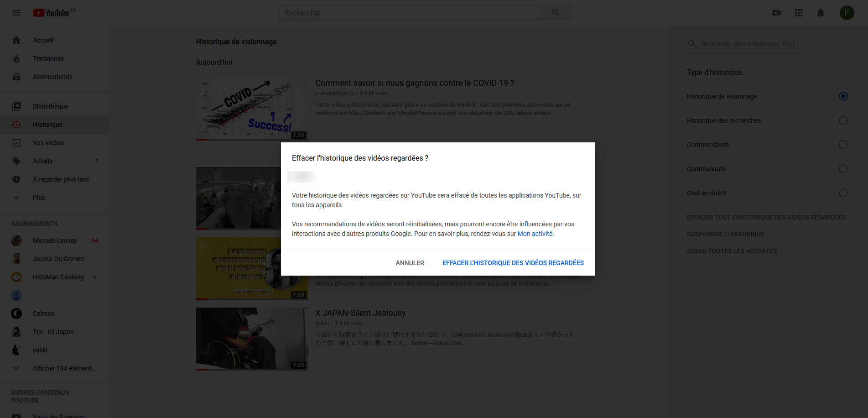Open Tendances in sidebar
868x418 pixels.
point(55,58)
